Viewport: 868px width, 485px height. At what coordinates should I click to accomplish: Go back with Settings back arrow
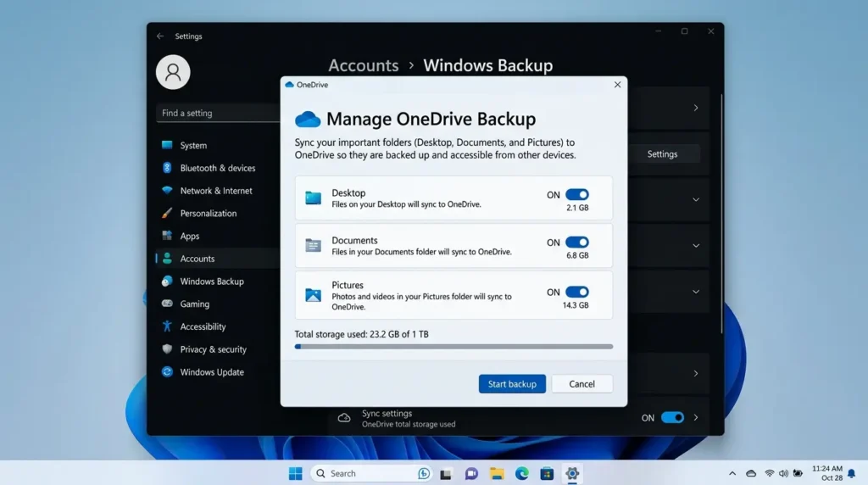160,36
